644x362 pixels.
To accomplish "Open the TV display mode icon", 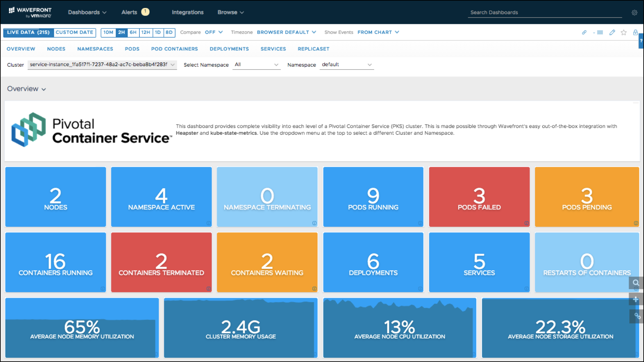I will (600, 32).
